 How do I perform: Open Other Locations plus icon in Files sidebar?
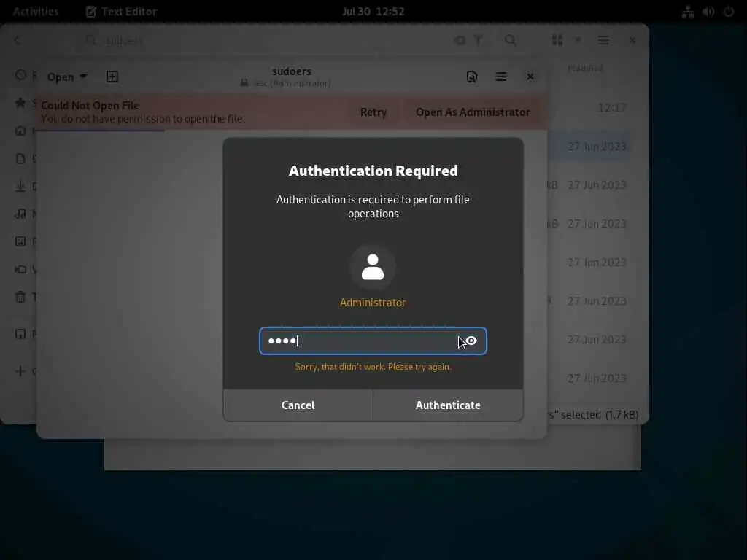(x=20, y=371)
